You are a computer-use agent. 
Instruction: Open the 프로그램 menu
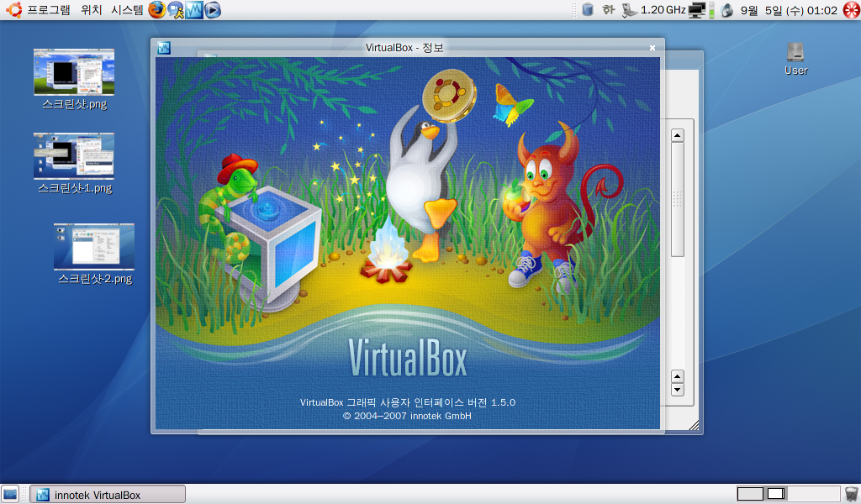48,10
